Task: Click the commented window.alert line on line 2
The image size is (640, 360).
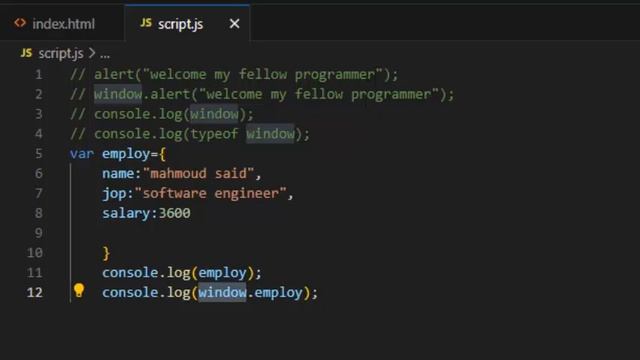Action: 262,95
